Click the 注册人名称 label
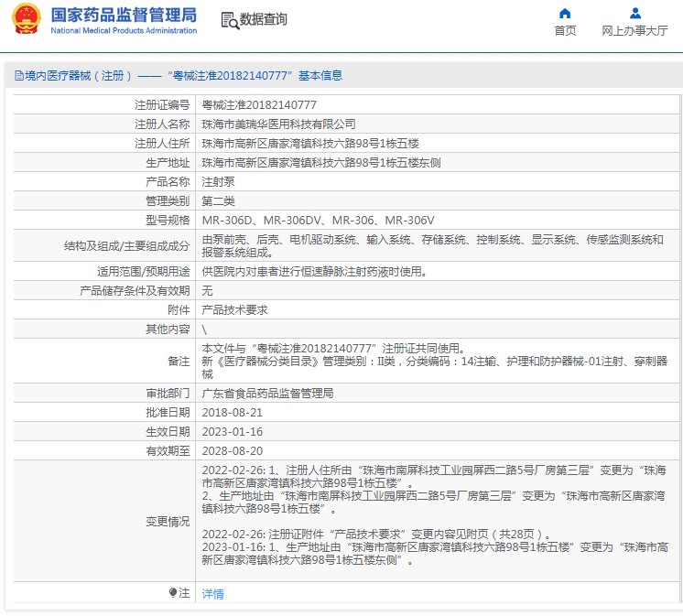The width and height of the screenshot is (683, 616). click(162, 124)
